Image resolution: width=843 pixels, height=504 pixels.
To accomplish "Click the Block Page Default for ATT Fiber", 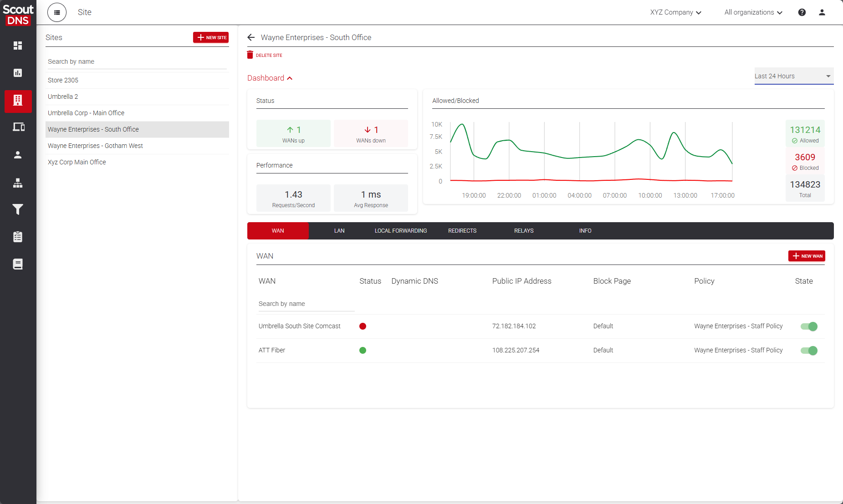I will (x=603, y=350).
